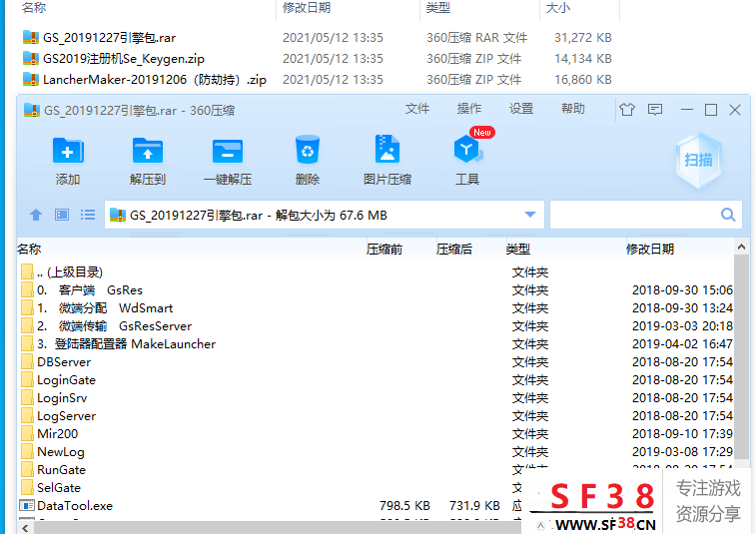
Task: Open the feedback message icon in title bar
Action: coord(655,110)
